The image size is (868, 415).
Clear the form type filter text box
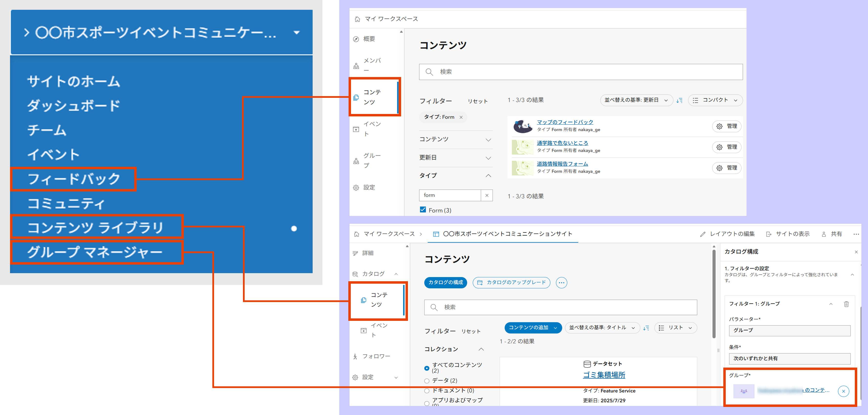(x=487, y=195)
